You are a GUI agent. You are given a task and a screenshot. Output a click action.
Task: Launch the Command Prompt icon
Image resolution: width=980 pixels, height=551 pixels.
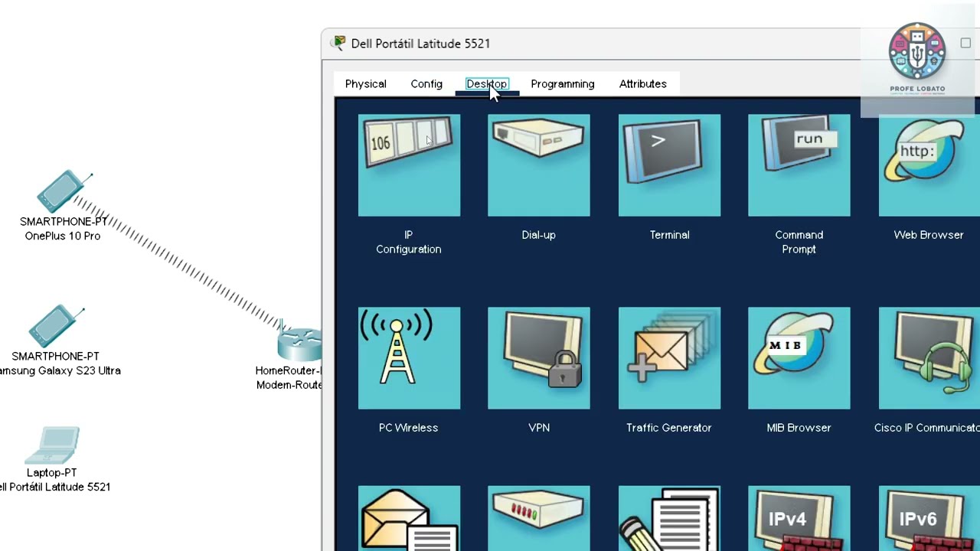[x=799, y=165]
